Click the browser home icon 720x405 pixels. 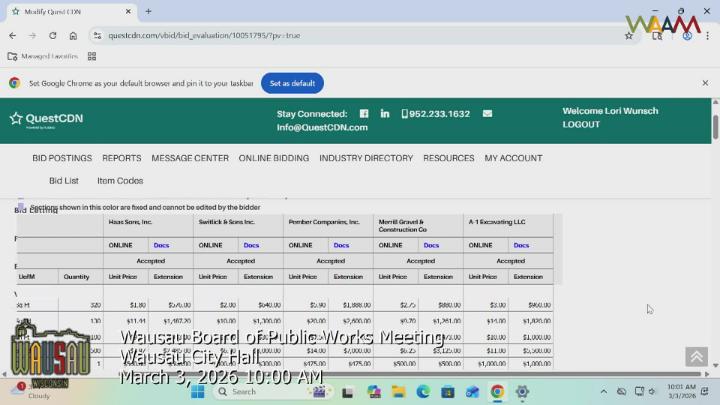click(73, 35)
